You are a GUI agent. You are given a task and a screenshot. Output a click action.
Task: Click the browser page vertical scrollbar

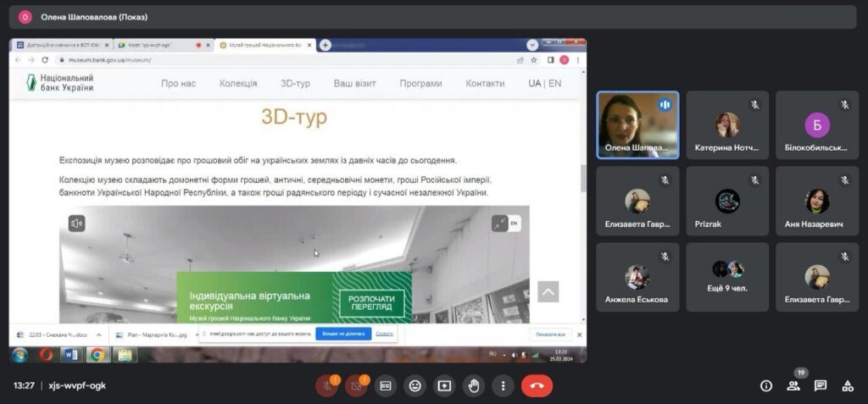[x=583, y=179]
